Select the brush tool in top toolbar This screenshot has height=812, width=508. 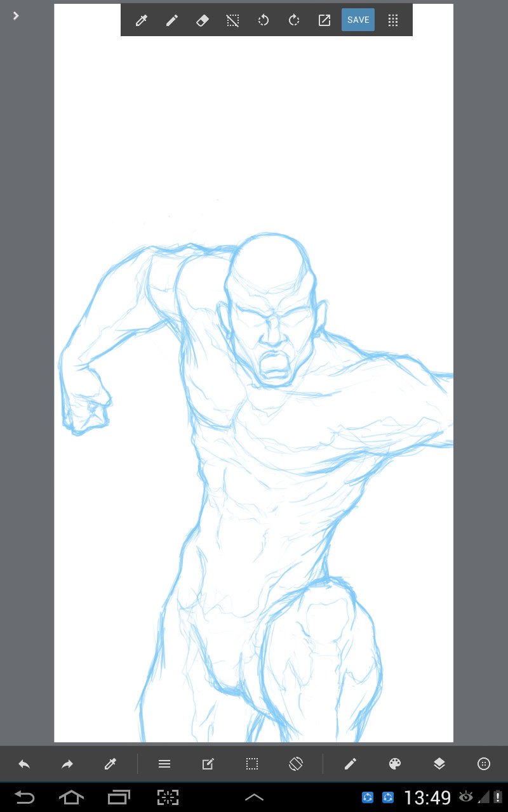point(171,20)
